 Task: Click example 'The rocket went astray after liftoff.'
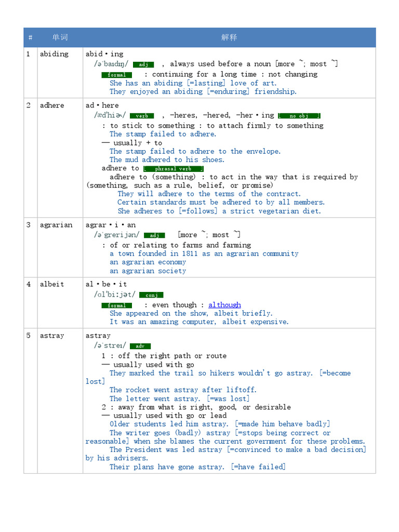pyautogui.click(x=183, y=390)
